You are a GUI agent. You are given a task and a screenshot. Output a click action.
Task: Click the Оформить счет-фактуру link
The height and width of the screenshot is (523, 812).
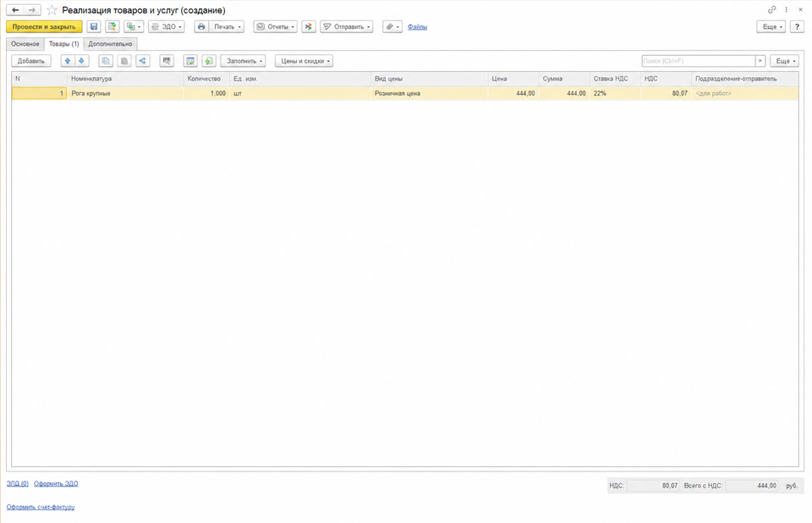pyautogui.click(x=41, y=507)
